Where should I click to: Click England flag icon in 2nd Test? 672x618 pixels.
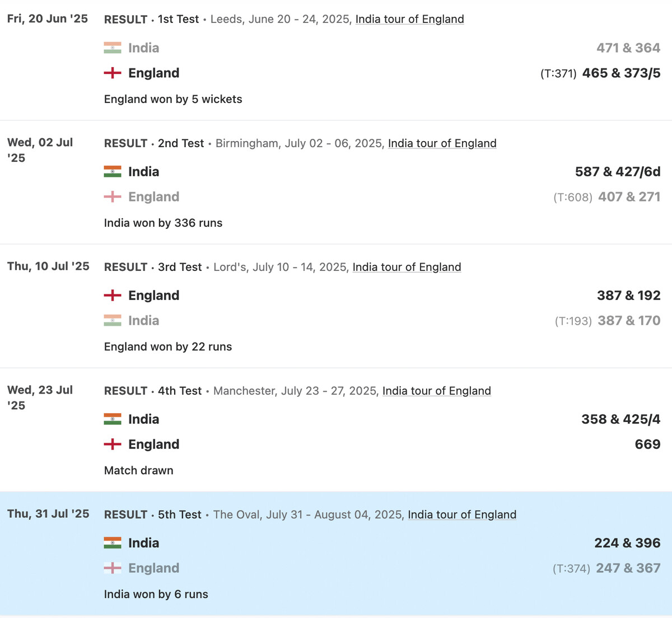click(x=113, y=196)
